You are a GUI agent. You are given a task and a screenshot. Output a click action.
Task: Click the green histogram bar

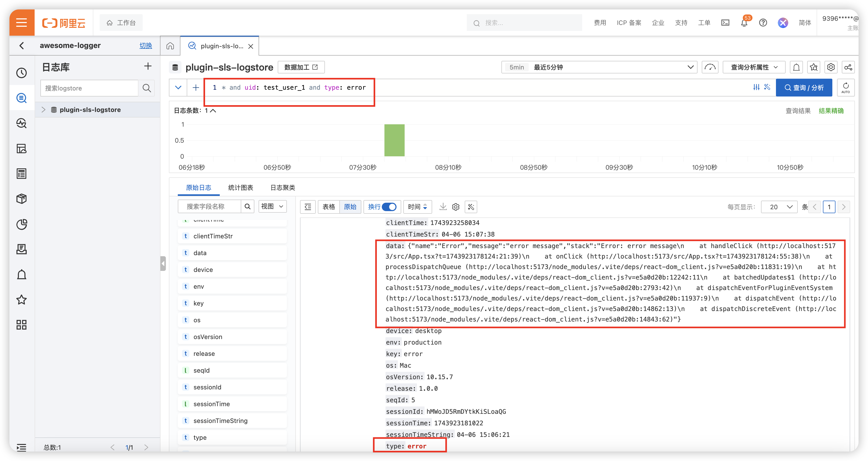(394, 140)
